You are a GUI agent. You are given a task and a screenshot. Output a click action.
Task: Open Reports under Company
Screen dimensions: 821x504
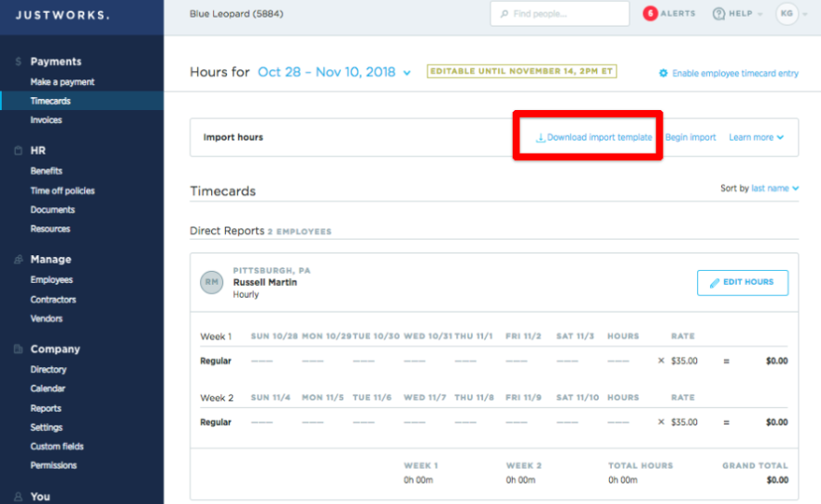pyautogui.click(x=46, y=409)
